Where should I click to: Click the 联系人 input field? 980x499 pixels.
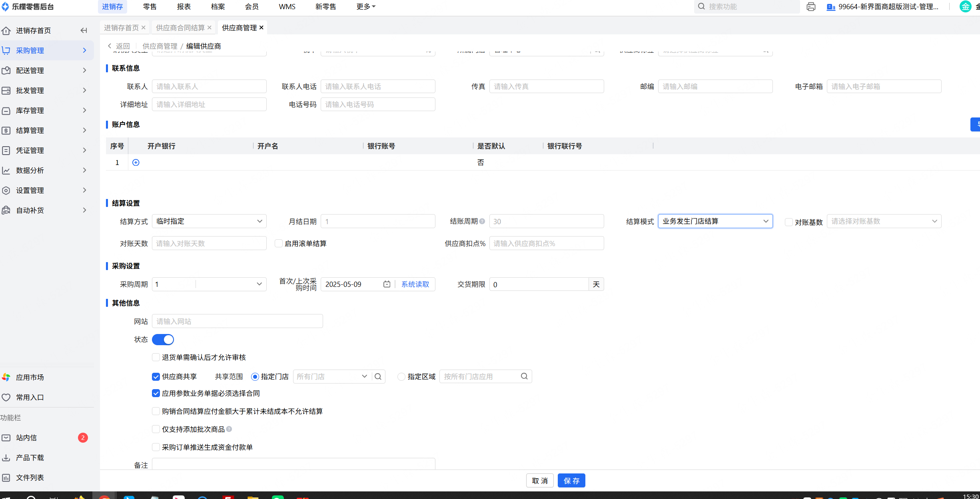point(209,86)
